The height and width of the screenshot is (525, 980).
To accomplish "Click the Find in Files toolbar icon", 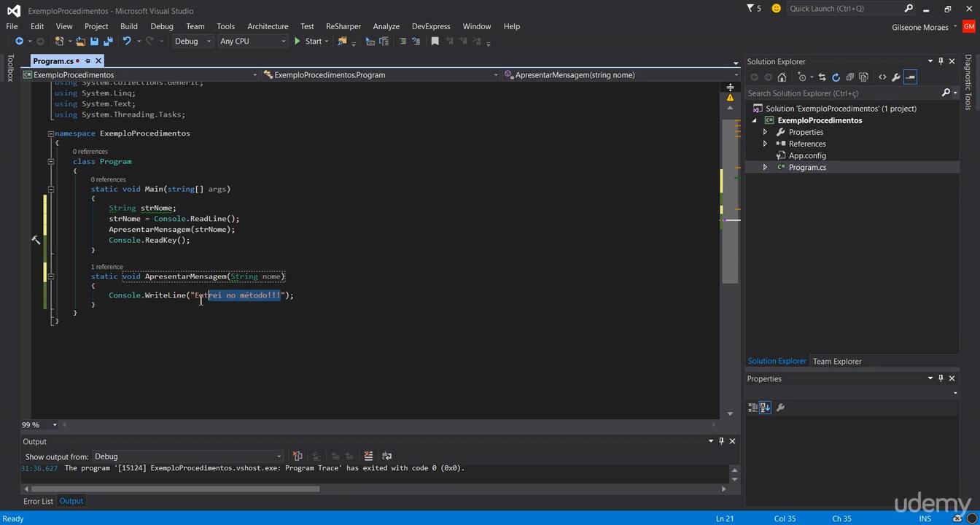I will [x=342, y=42].
